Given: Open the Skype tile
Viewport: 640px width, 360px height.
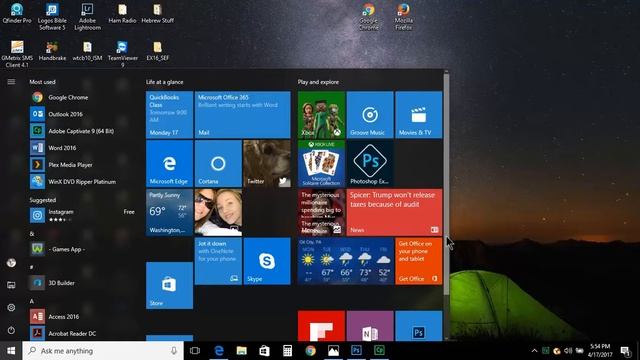Looking at the screenshot, I should coord(267,261).
